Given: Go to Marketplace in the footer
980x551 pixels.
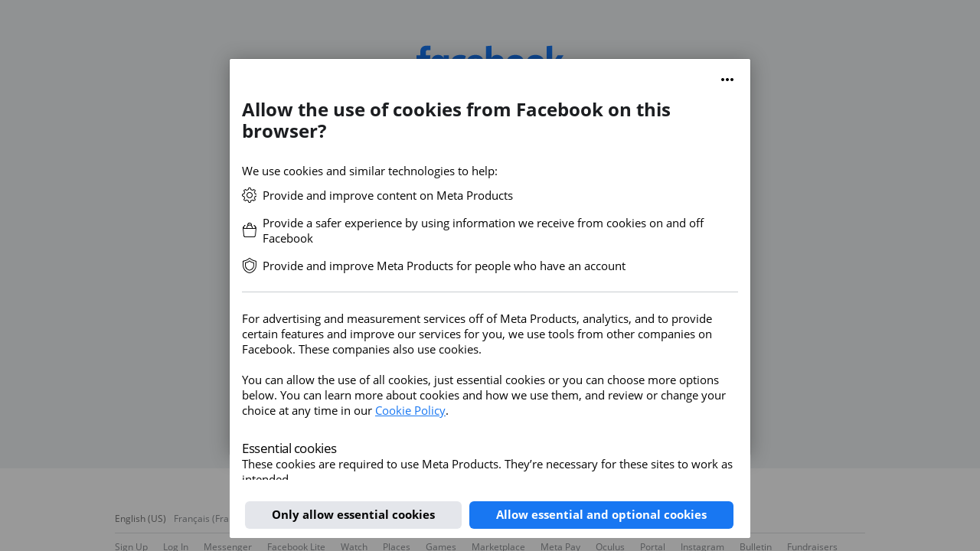Looking at the screenshot, I should click(x=498, y=546).
